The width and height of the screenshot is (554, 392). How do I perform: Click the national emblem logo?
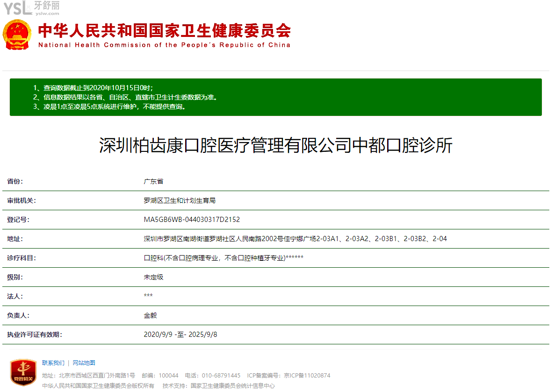(x=17, y=35)
